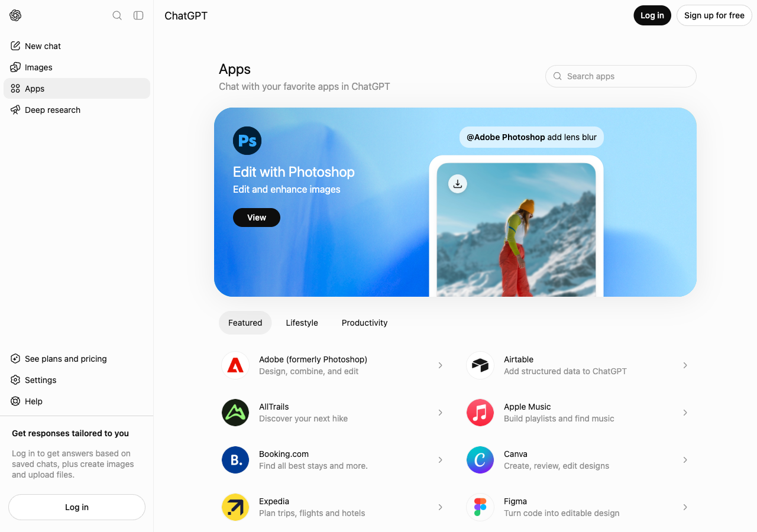Click the Edit with Photoshop heading
The height and width of the screenshot is (532, 757).
tap(294, 172)
